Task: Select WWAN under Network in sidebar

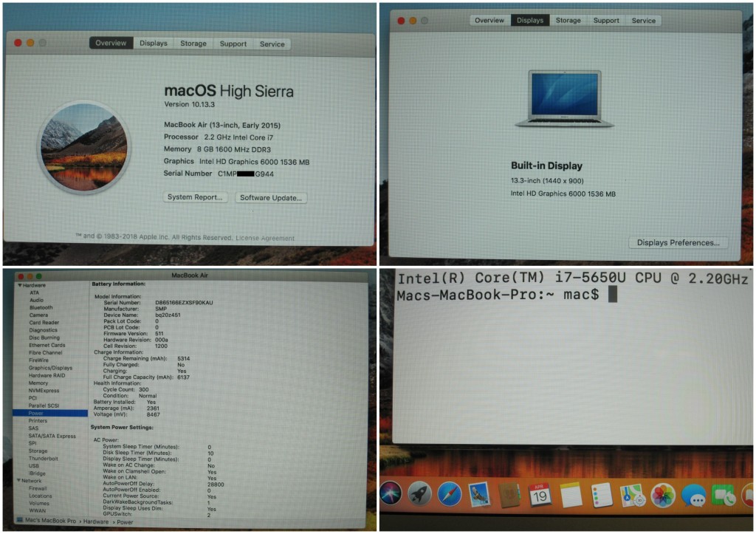Action: (37, 510)
